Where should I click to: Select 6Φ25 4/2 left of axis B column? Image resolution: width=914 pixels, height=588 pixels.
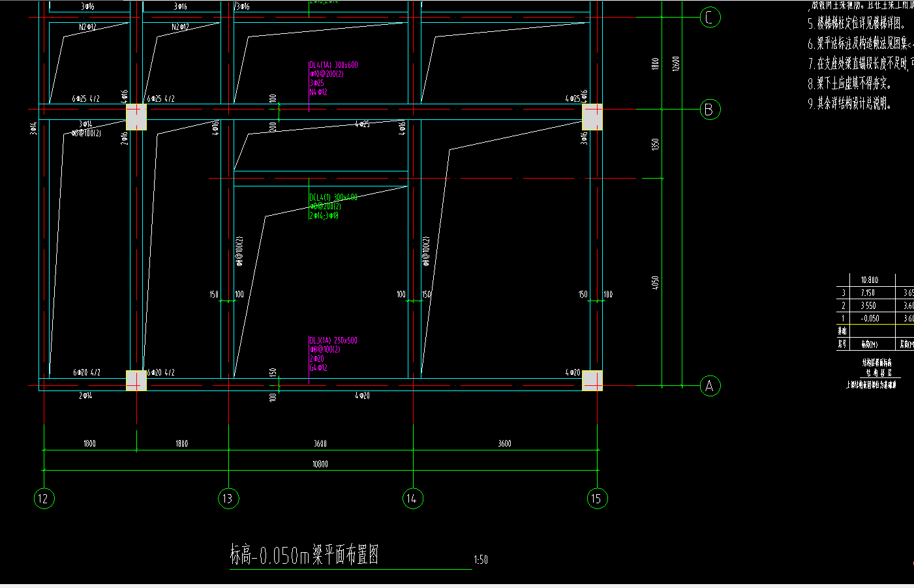(86, 99)
